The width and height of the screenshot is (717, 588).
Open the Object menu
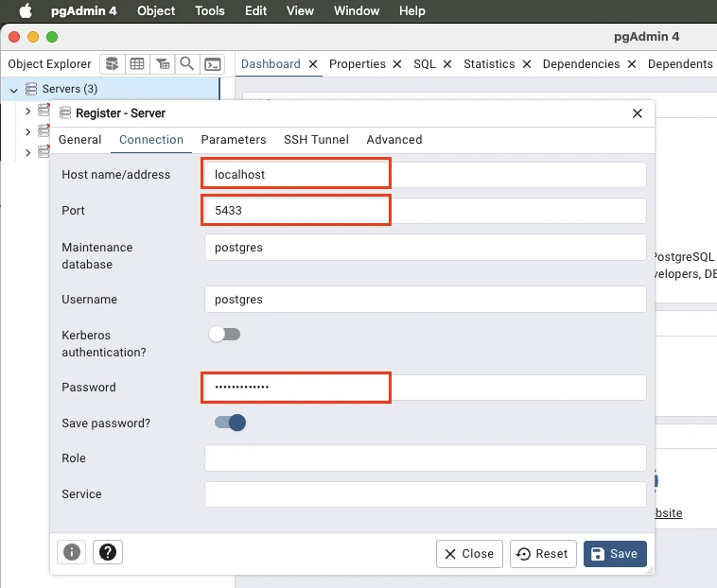pyautogui.click(x=156, y=11)
